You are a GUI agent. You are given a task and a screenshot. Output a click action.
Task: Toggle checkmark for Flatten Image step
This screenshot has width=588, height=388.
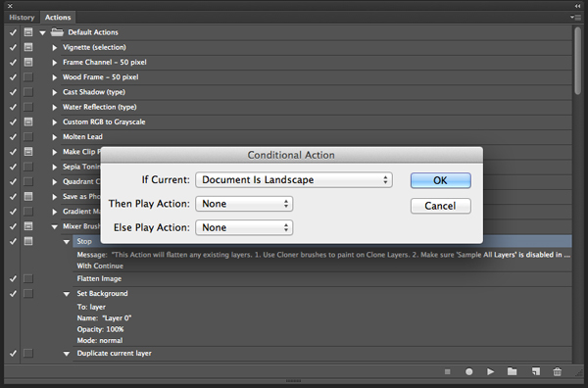pos(13,278)
